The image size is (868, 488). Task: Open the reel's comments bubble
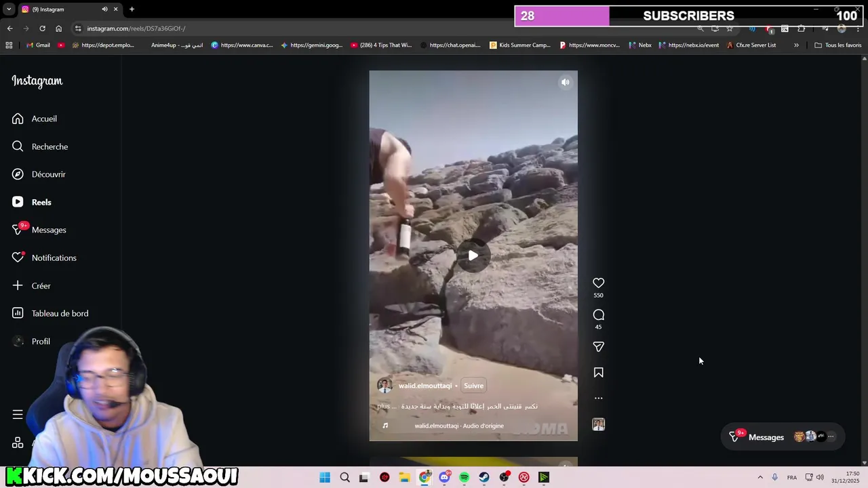point(598,314)
